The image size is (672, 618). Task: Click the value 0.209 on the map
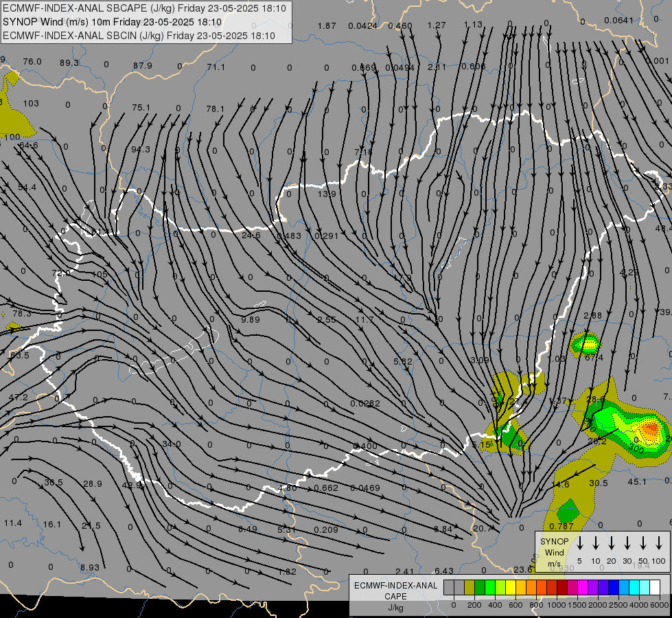point(326,529)
